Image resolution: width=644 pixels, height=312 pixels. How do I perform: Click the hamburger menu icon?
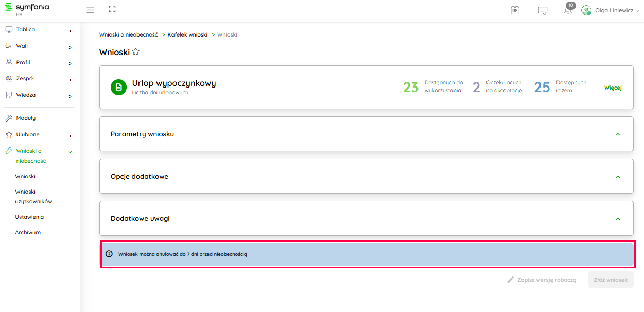click(90, 10)
